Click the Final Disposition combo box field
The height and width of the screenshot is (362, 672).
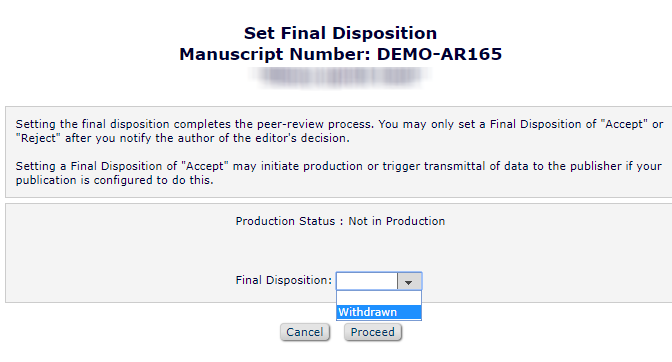point(379,281)
